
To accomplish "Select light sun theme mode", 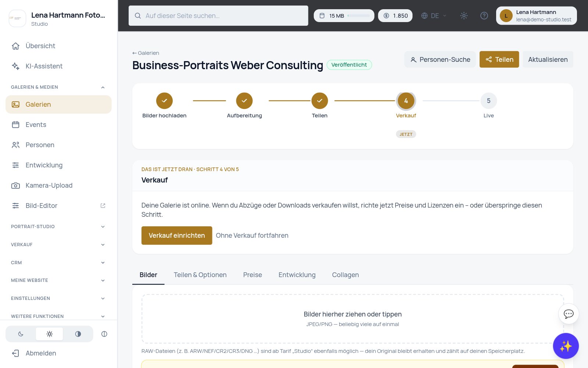I will (x=49, y=334).
